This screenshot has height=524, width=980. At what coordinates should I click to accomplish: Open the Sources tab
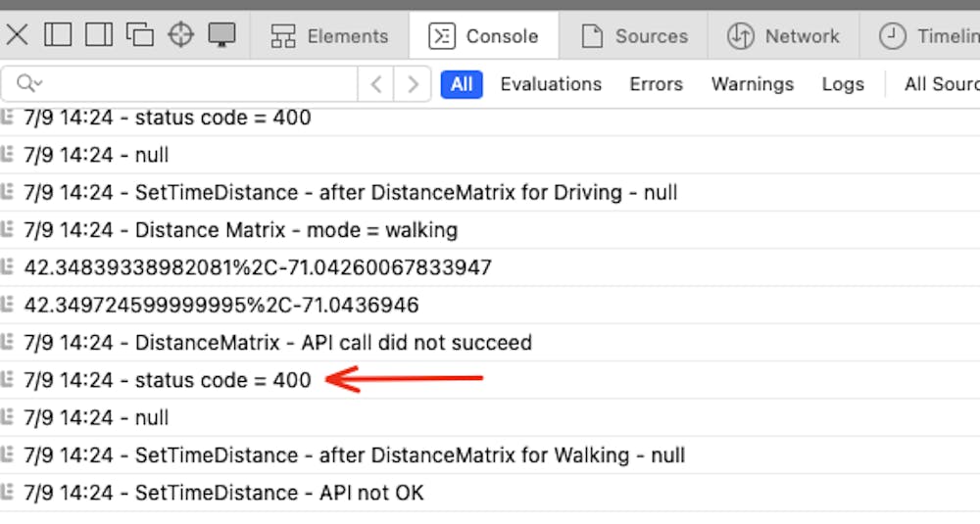tap(634, 36)
